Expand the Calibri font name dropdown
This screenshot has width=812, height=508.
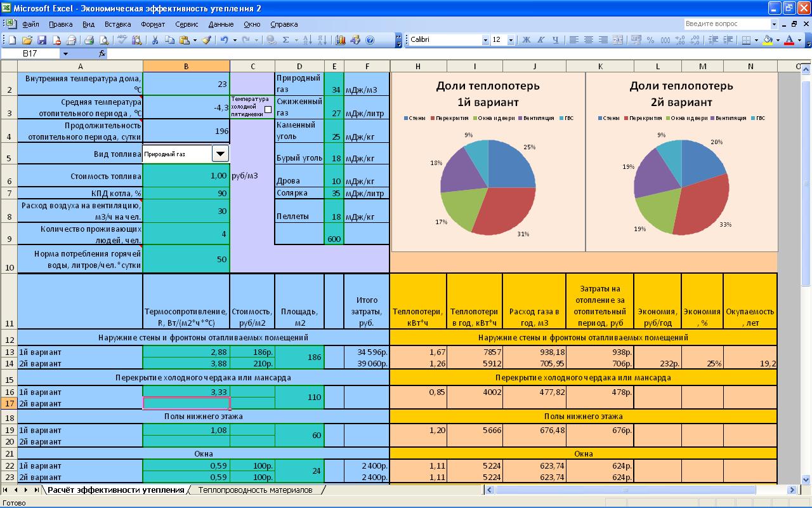(485, 40)
